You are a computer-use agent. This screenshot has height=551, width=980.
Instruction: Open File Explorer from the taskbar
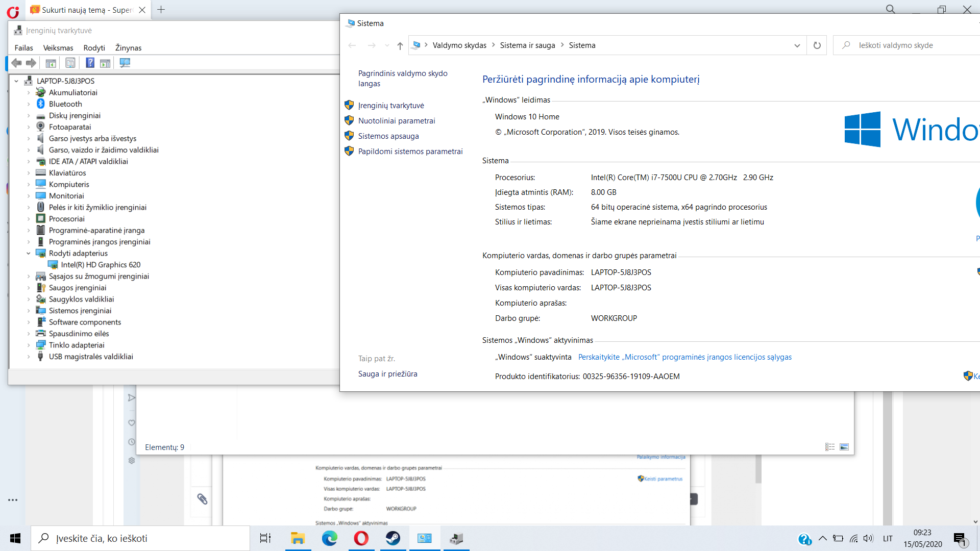pyautogui.click(x=298, y=538)
